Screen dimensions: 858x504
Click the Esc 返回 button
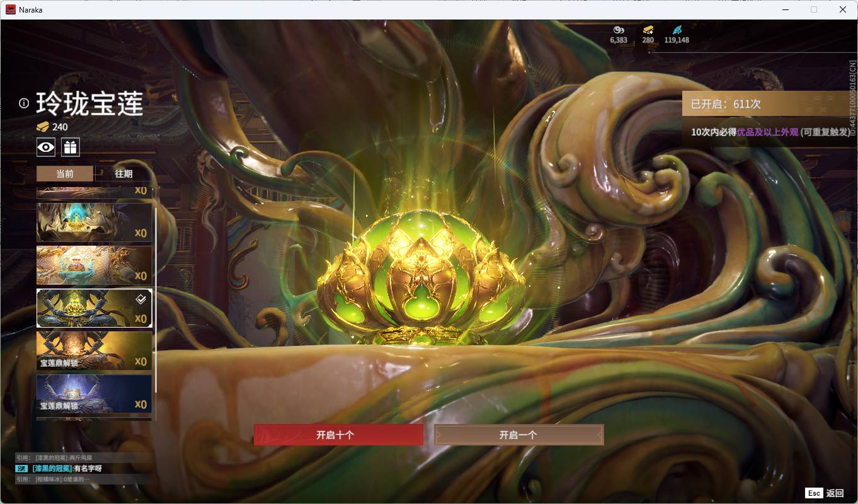pos(825,493)
